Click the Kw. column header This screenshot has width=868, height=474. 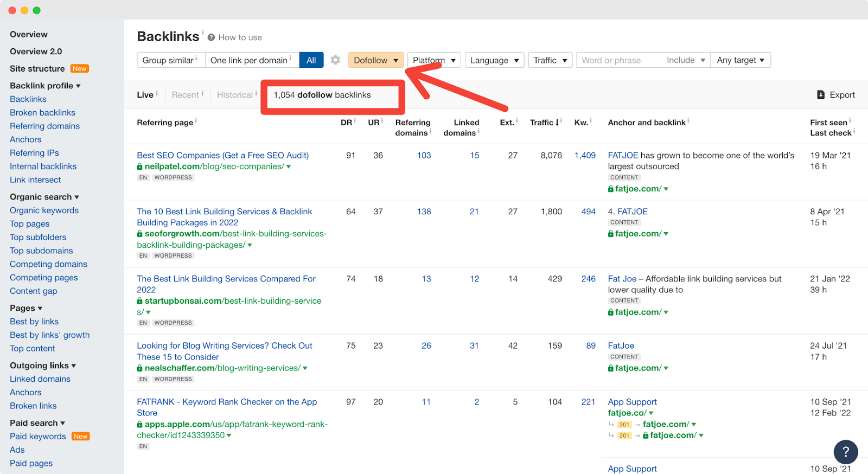click(581, 123)
